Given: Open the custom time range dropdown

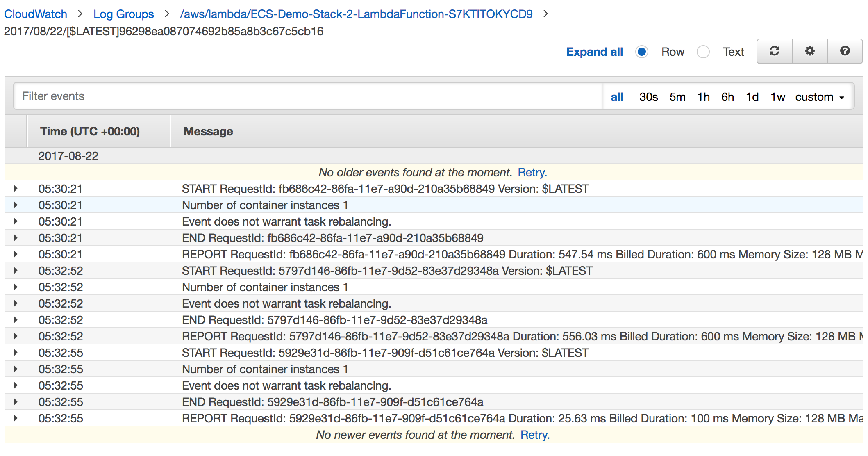Looking at the screenshot, I should (820, 97).
